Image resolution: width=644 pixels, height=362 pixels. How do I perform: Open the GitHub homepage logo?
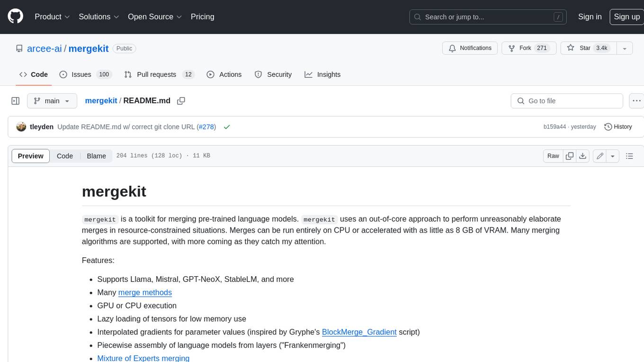(15, 17)
